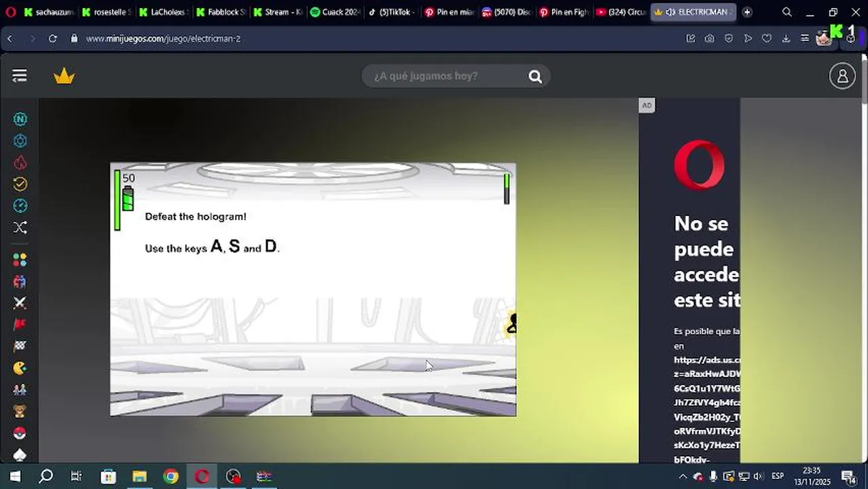The image size is (868, 489).
Task: Open downloads from the address bar
Action: [786, 39]
